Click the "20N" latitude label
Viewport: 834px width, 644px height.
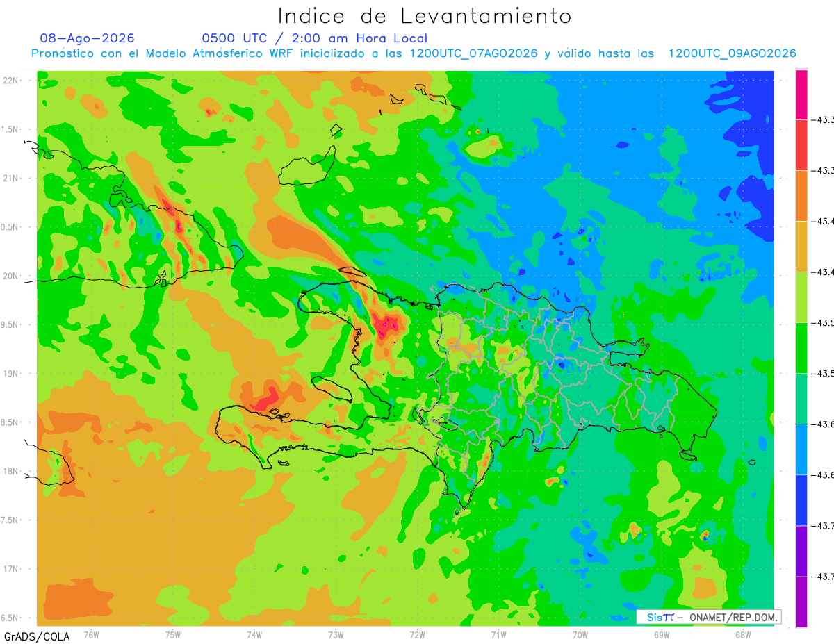point(11,276)
